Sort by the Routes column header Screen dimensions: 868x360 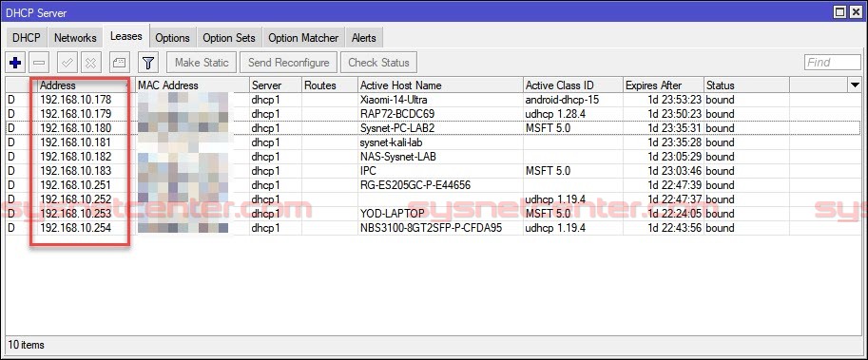pos(329,85)
